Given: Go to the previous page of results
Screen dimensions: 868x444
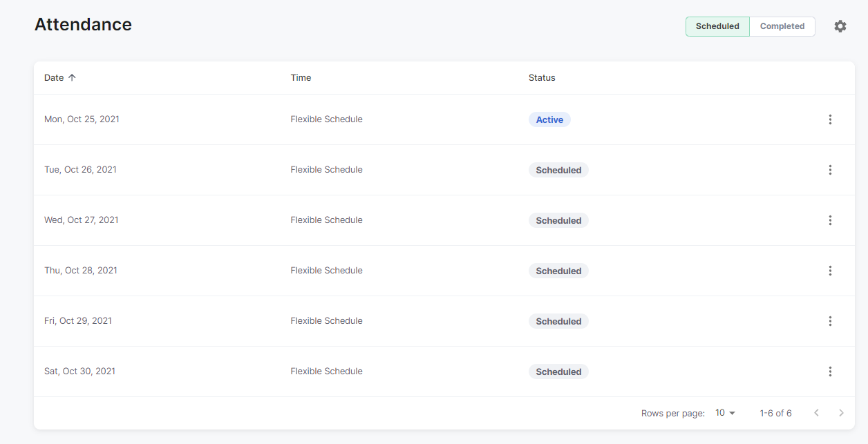Looking at the screenshot, I should point(816,413).
